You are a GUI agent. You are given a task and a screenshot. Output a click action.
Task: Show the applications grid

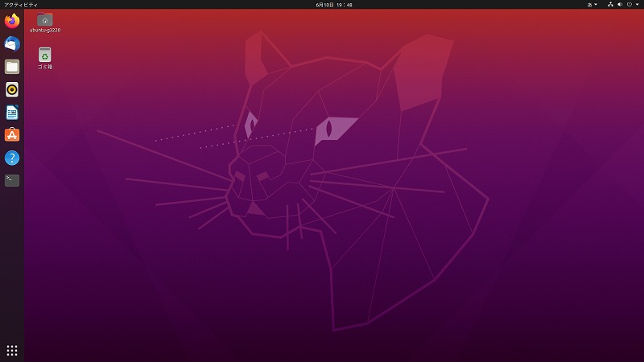pos(12,350)
